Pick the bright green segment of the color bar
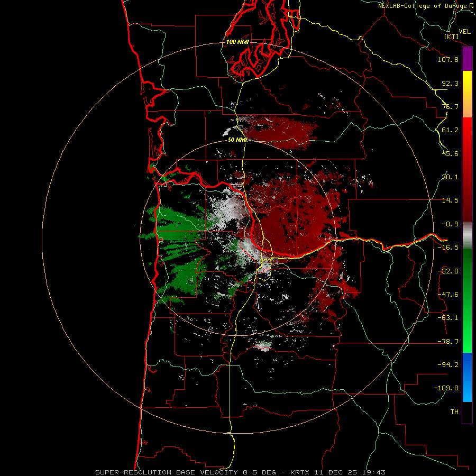Image resolution: width=476 pixels, height=476 pixels. (x=467, y=300)
